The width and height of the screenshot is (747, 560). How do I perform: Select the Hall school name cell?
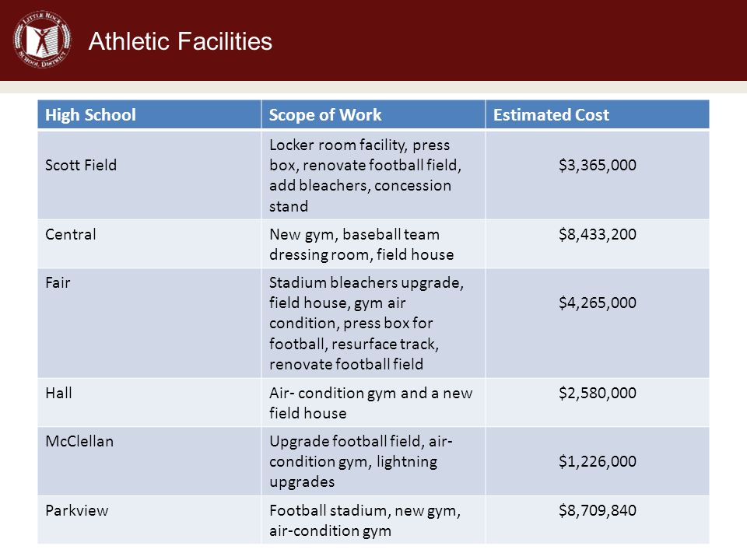coord(149,403)
